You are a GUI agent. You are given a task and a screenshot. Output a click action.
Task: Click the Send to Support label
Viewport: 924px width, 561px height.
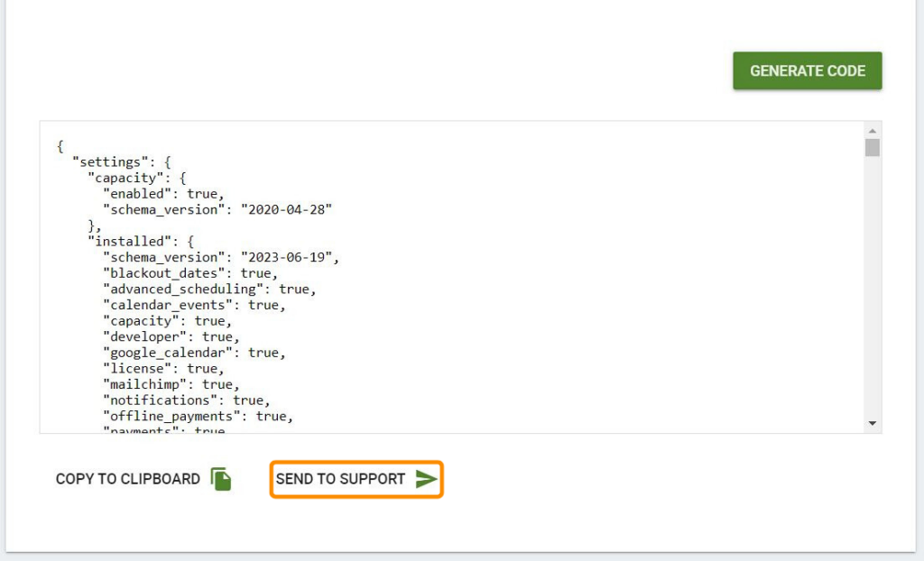(x=340, y=479)
